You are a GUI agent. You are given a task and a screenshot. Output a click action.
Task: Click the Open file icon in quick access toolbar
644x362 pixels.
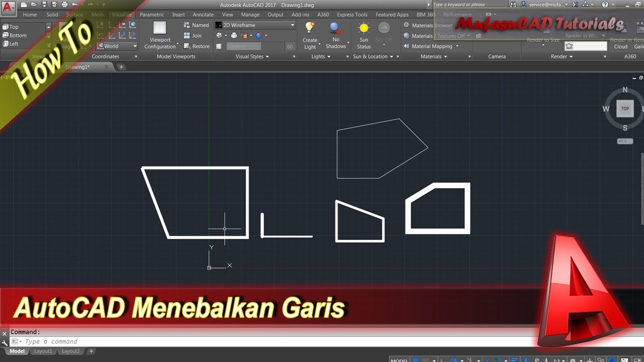pyautogui.click(x=34, y=5)
